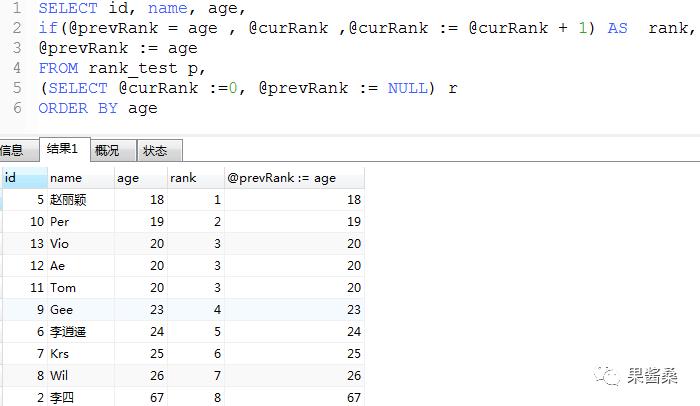Select the name cell Krs
The image size is (700, 406).
tap(81, 354)
